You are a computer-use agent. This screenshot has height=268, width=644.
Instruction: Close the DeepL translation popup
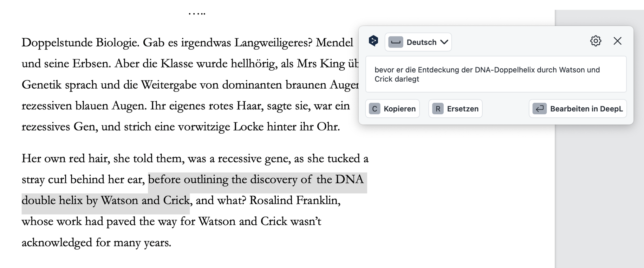(x=617, y=41)
